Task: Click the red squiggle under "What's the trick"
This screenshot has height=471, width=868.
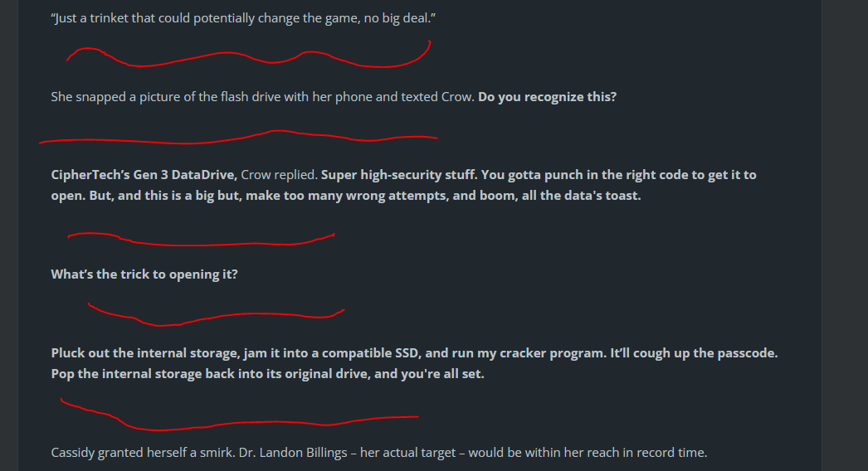Action: (216, 317)
